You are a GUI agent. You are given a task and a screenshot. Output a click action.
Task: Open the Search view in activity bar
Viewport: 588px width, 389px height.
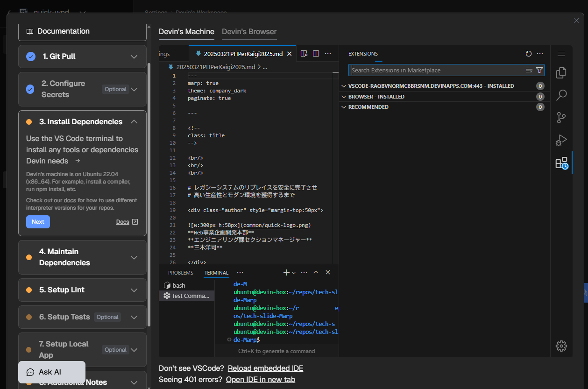(x=561, y=95)
